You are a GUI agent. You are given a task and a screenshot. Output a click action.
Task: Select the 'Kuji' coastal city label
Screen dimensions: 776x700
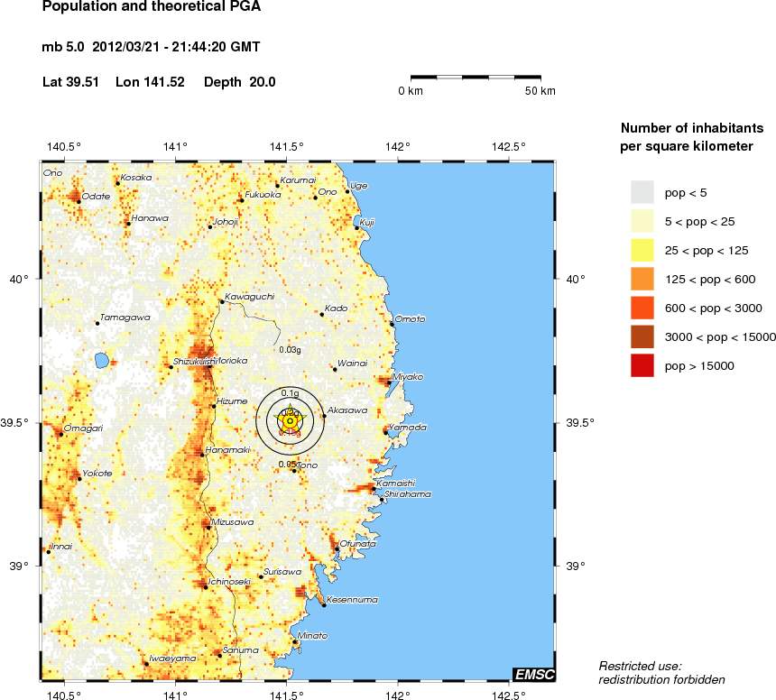(366, 223)
